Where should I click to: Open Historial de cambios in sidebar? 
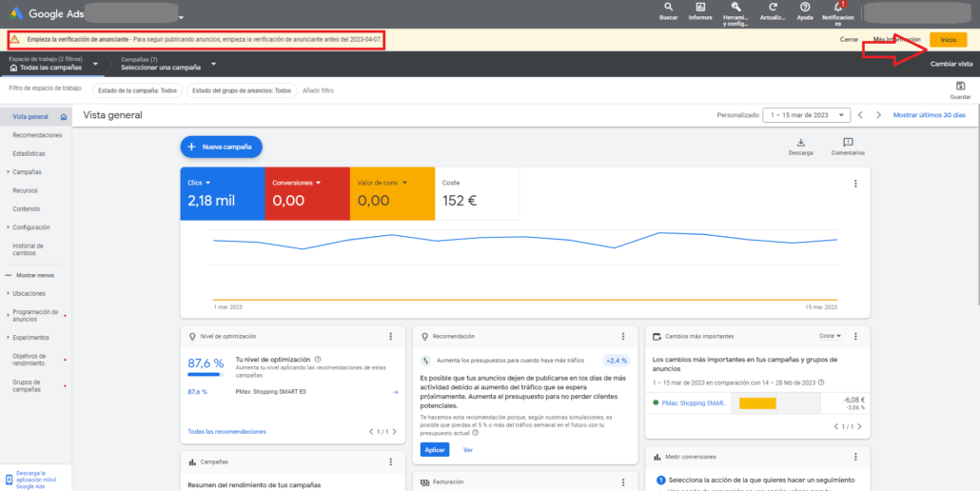click(x=28, y=250)
